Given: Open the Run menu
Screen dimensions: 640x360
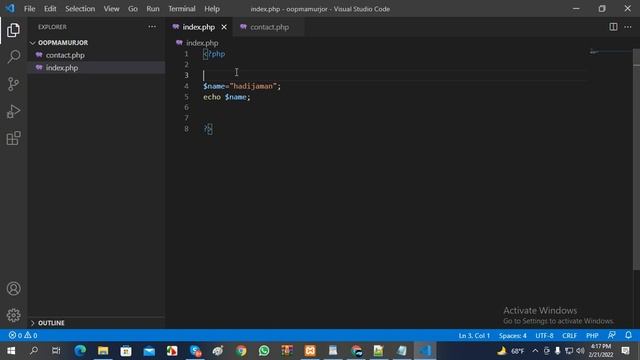Looking at the screenshot, I should pyautogui.click(x=153, y=9).
